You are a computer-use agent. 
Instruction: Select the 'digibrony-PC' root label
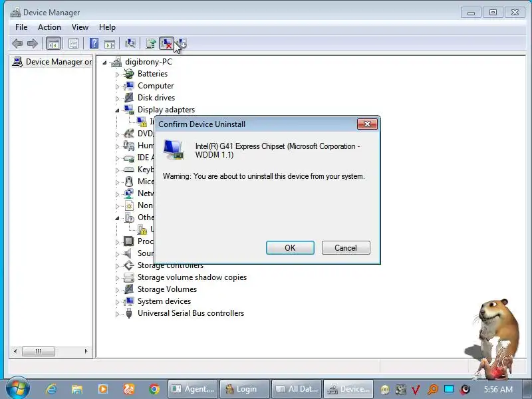coord(148,62)
